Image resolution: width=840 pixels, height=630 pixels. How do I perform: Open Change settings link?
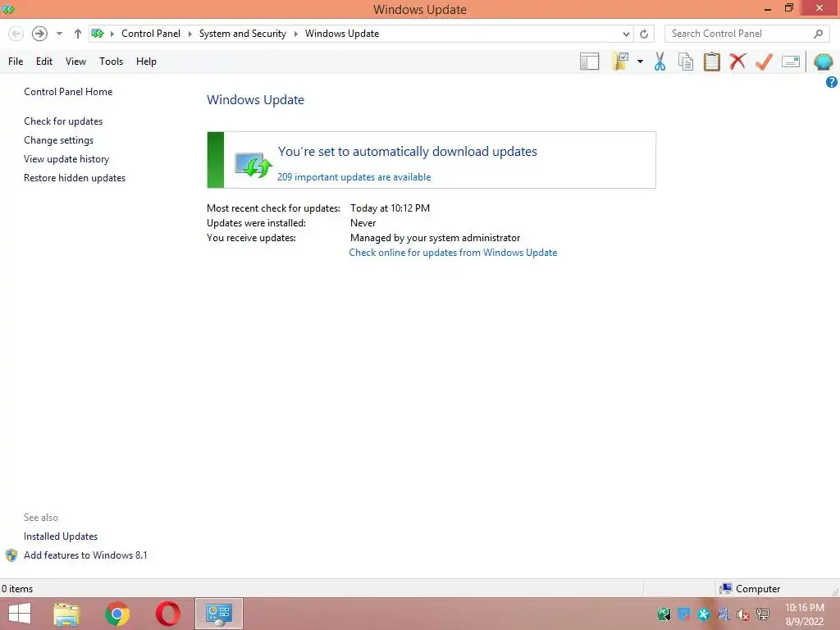point(58,140)
